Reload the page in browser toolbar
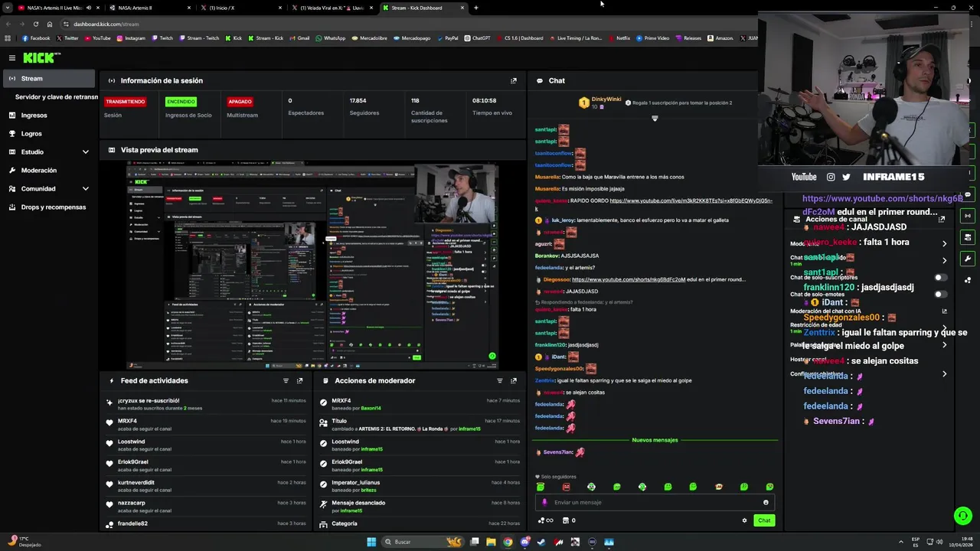The image size is (980, 551). tap(35, 24)
